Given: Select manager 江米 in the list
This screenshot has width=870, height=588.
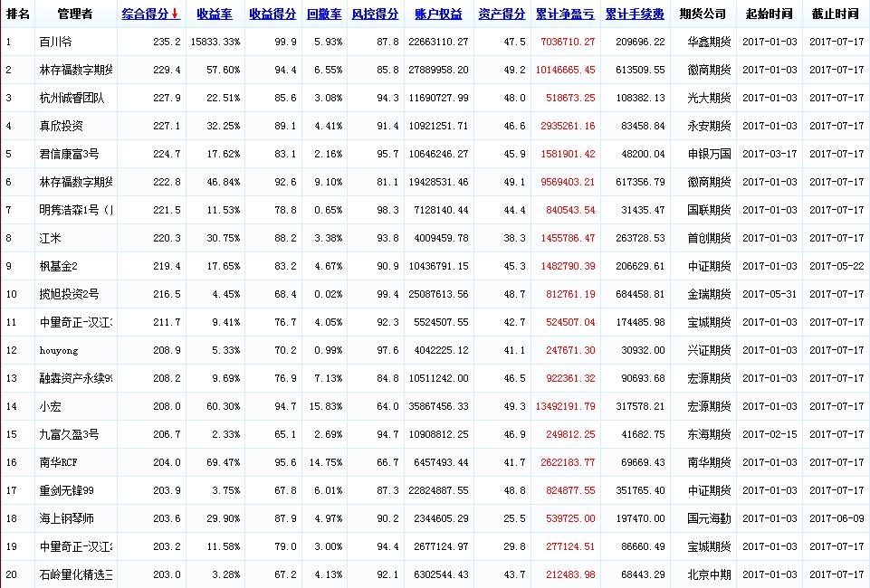Looking at the screenshot, I should (50, 238).
